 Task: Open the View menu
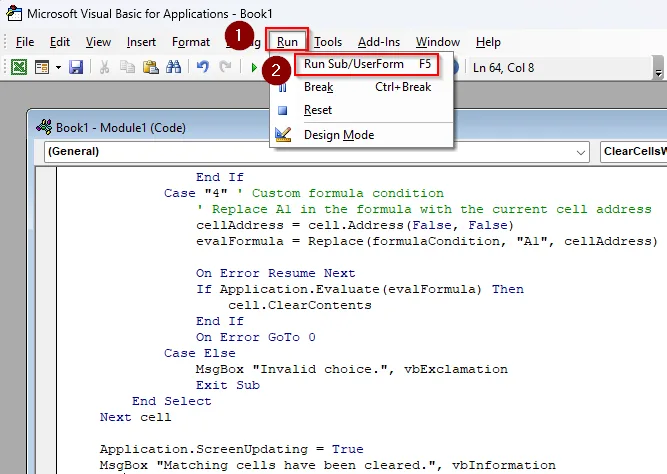98,42
